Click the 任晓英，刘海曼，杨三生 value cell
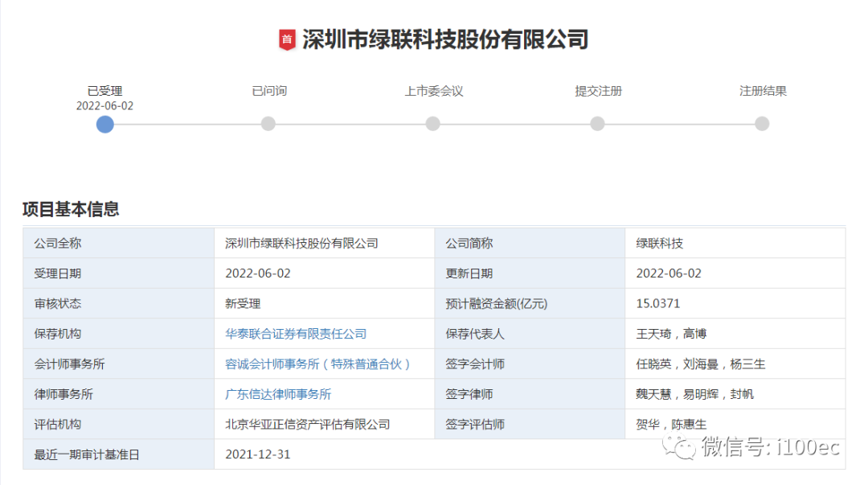Image resolution: width=868 pixels, height=485 pixels. pos(735,364)
